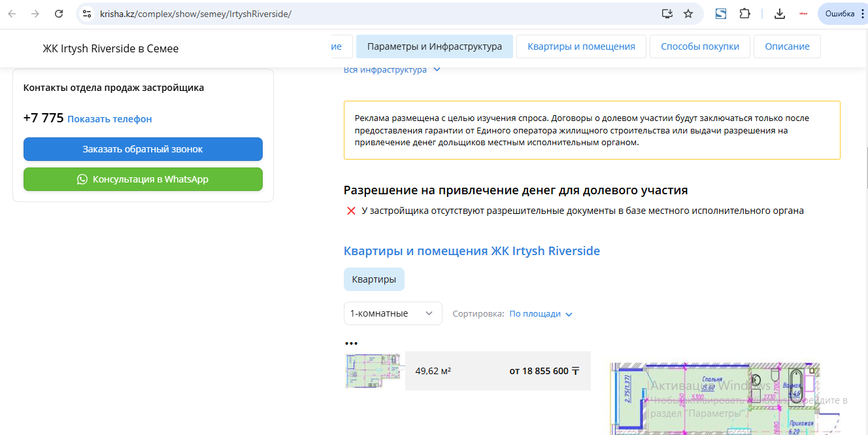Click 'Консультация в WhatsApp' button
The width and height of the screenshot is (868, 435).
(x=142, y=179)
